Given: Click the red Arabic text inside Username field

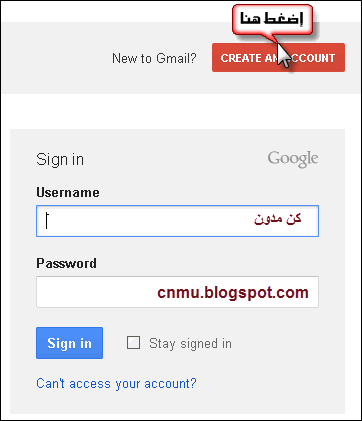Looking at the screenshot, I should click(x=278, y=219).
